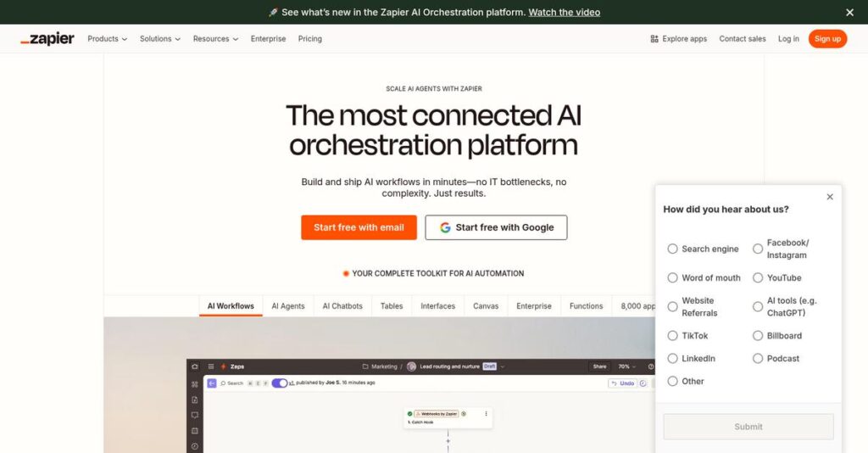Click the purple back arrow in the editor preview
The image size is (868, 453).
click(211, 383)
